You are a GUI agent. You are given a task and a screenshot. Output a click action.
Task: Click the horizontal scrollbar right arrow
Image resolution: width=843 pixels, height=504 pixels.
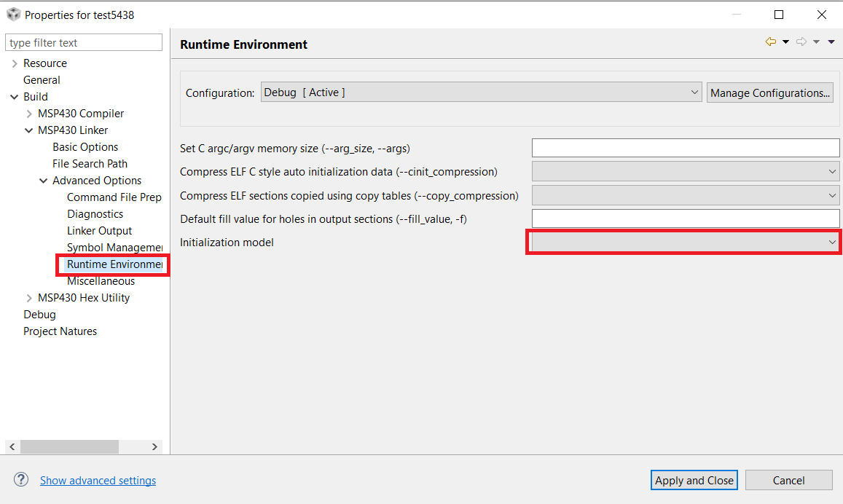154,446
